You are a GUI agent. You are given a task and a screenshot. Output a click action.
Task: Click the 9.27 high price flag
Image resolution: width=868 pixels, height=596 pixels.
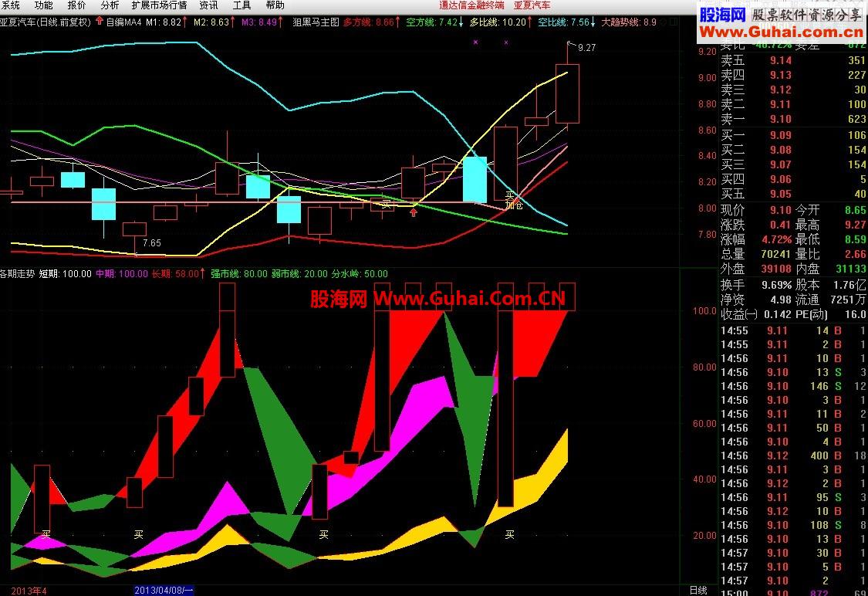pos(586,48)
